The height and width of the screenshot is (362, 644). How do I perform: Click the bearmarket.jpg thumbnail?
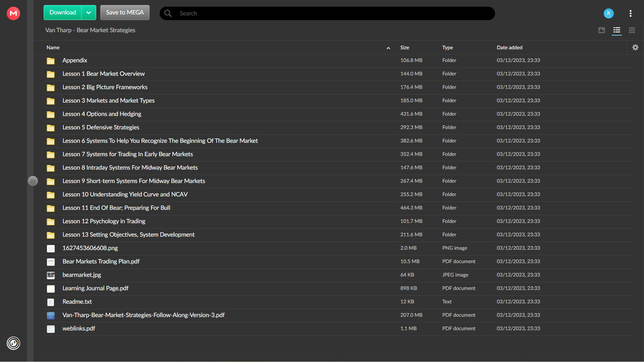pos(51,275)
